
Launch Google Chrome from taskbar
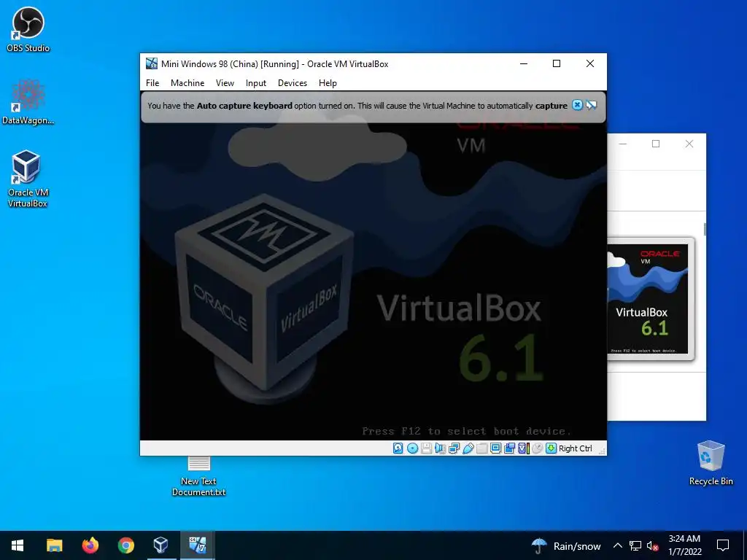(126, 545)
